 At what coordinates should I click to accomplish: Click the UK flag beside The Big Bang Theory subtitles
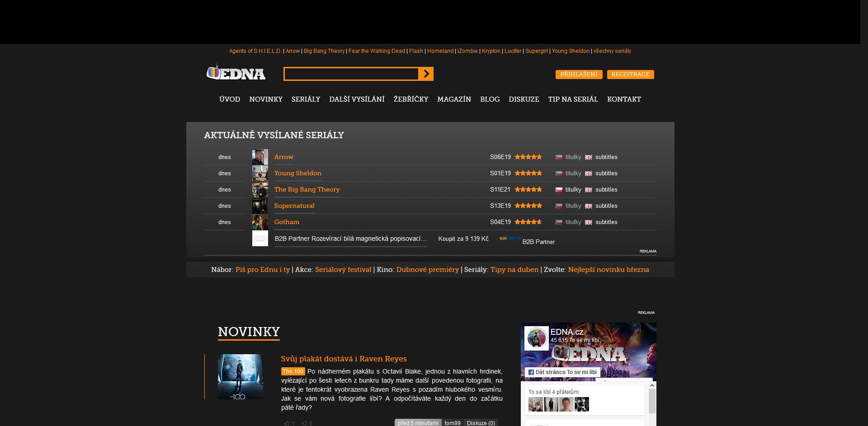click(x=589, y=190)
